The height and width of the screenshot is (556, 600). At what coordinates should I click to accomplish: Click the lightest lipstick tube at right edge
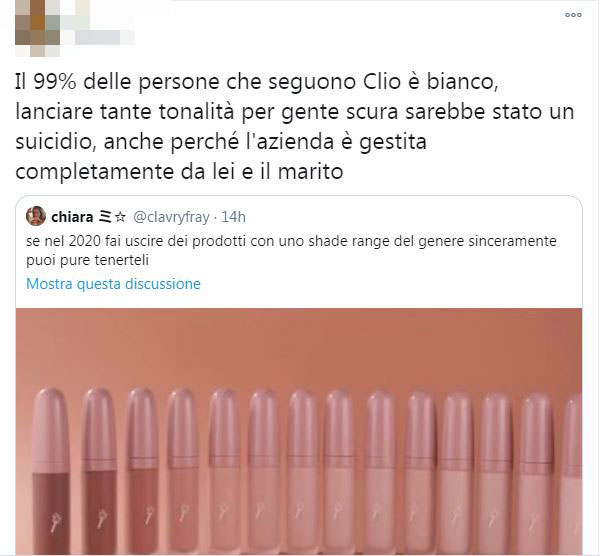pos(572,474)
